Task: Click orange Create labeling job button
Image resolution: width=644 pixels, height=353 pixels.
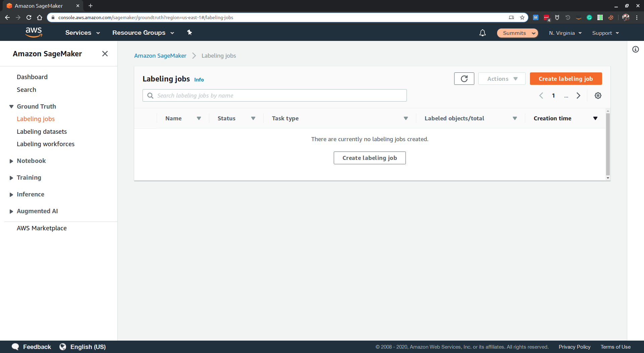Action: coord(566,79)
